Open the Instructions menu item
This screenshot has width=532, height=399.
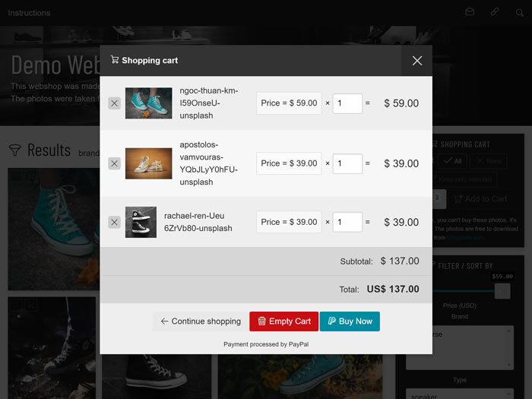point(29,13)
